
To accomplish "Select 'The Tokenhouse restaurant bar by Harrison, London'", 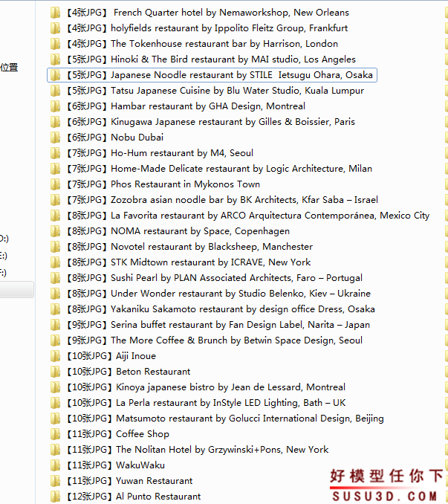I will pyautogui.click(x=224, y=44).
